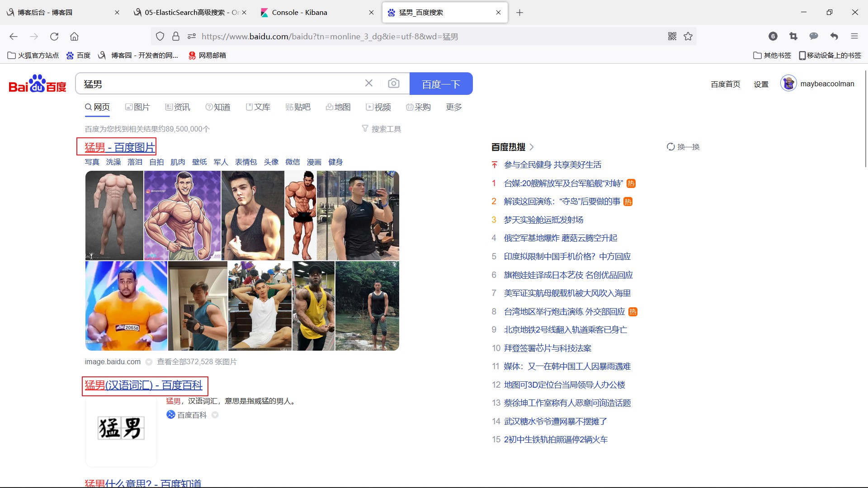Open the chat bubble toolbar icon
The width and height of the screenshot is (868, 488).
[814, 36]
